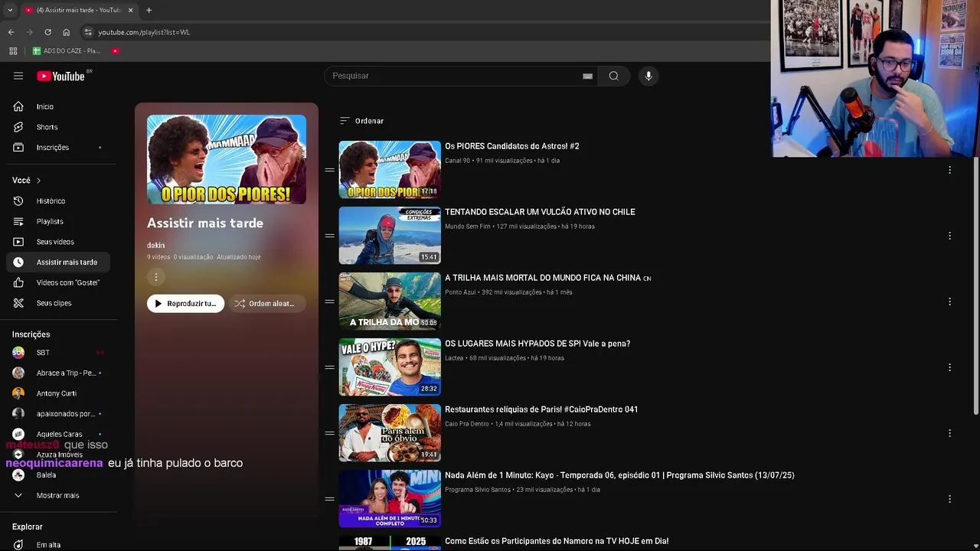Click the search magnifier button
Image resolution: width=980 pixels, height=551 pixels.
(x=613, y=76)
